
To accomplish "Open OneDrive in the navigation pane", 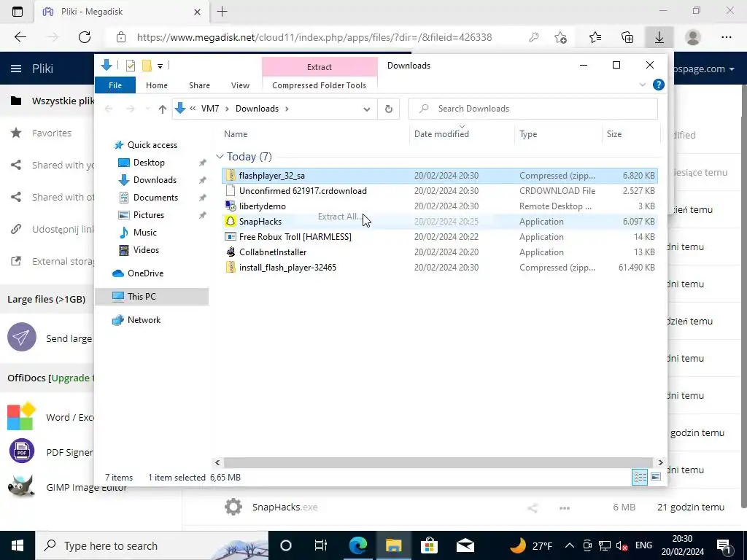I will (145, 273).
